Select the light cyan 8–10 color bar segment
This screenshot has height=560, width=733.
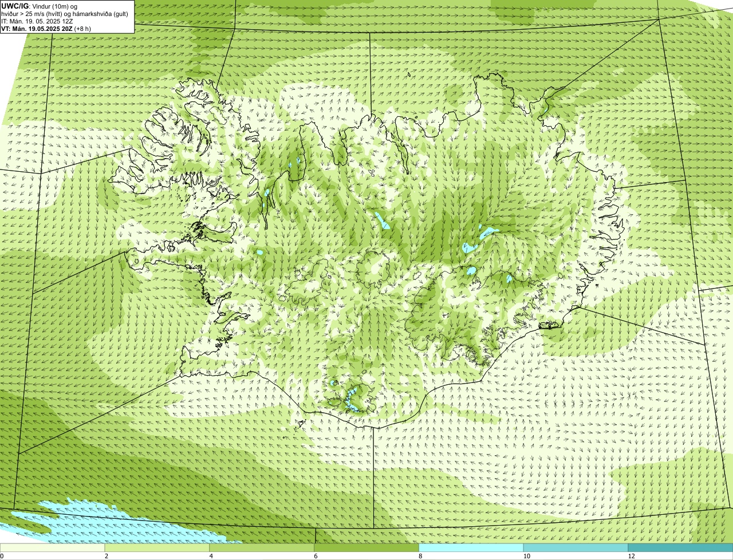pos(472,548)
